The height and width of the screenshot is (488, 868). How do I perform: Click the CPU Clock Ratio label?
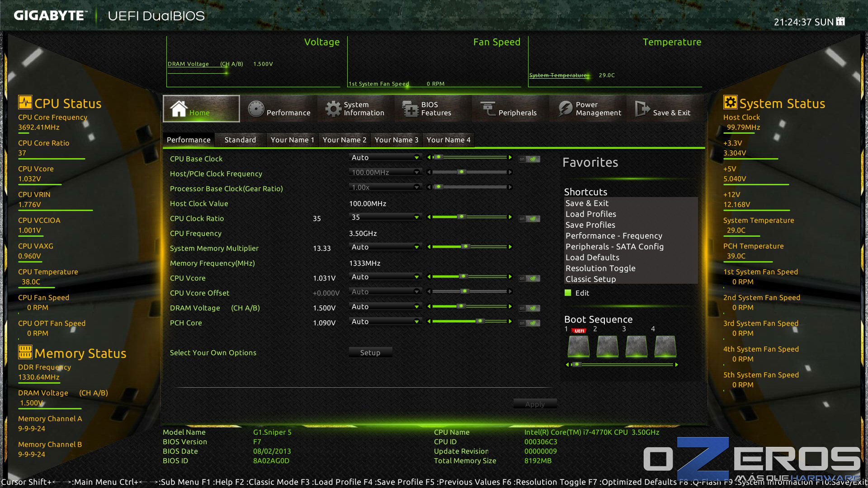click(197, 218)
